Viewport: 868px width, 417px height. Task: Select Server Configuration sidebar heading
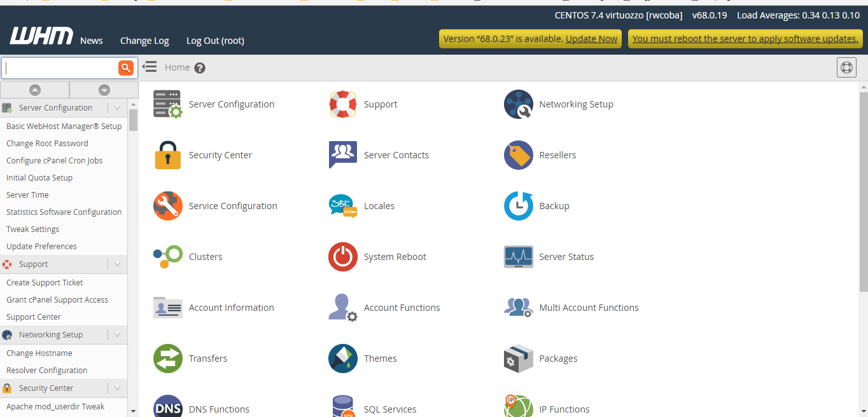[55, 108]
